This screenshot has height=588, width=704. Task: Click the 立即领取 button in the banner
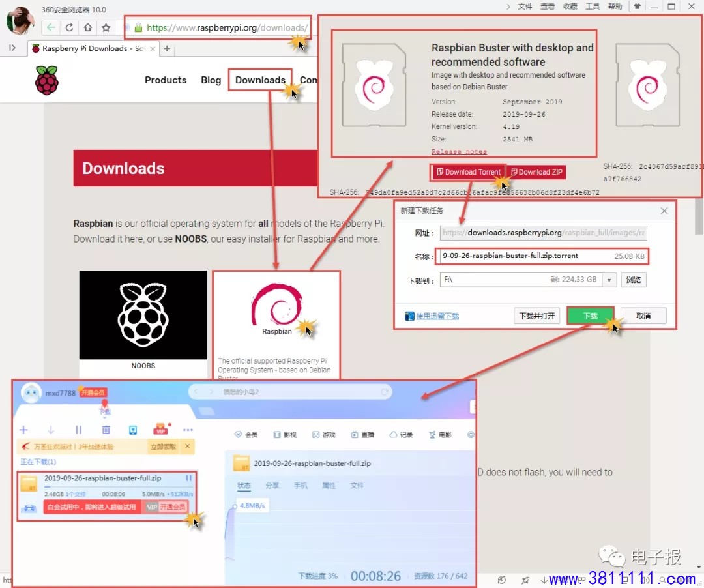(x=164, y=447)
